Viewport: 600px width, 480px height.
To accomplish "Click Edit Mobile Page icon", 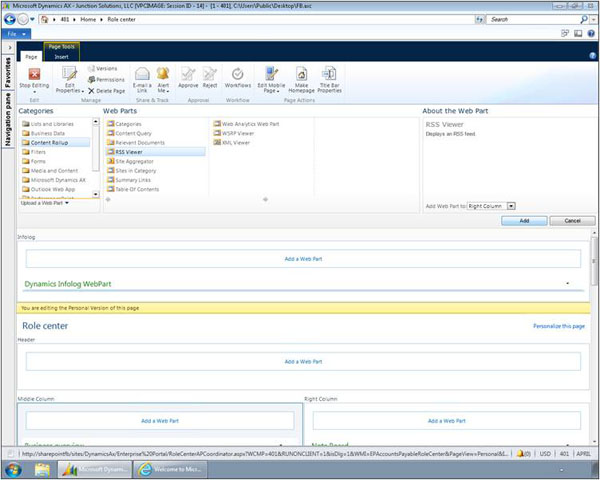I will coord(271,73).
